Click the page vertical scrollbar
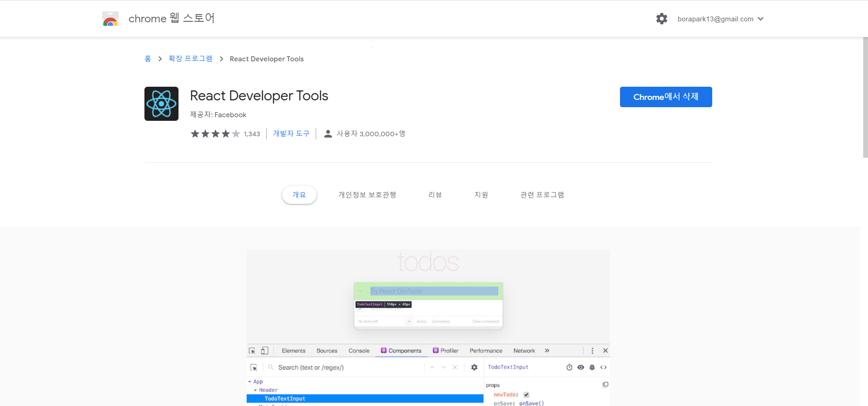 click(865, 97)
